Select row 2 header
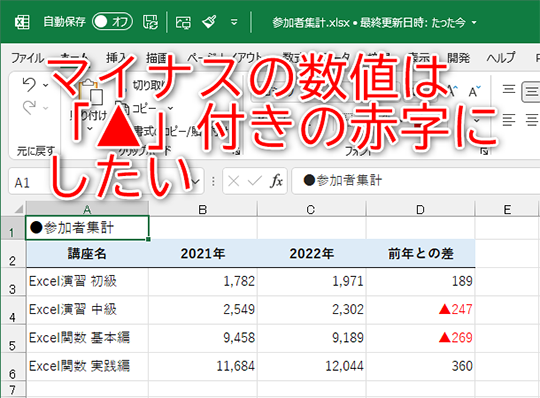 point(12,254)
